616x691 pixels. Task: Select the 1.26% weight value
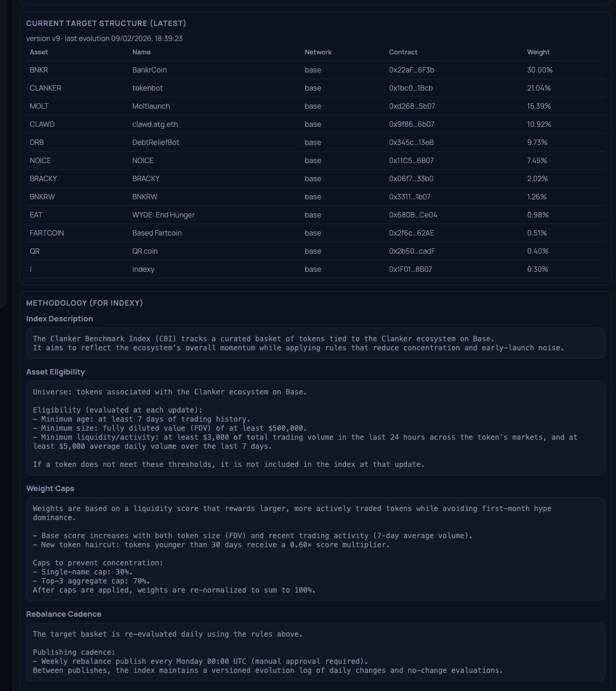[x=537, y=196]
